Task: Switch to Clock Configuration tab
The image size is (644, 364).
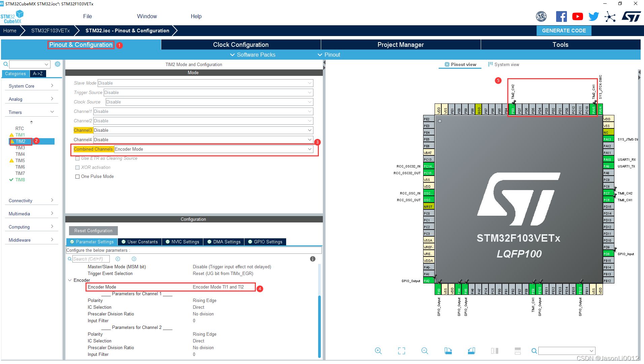Action: [241, 44]
